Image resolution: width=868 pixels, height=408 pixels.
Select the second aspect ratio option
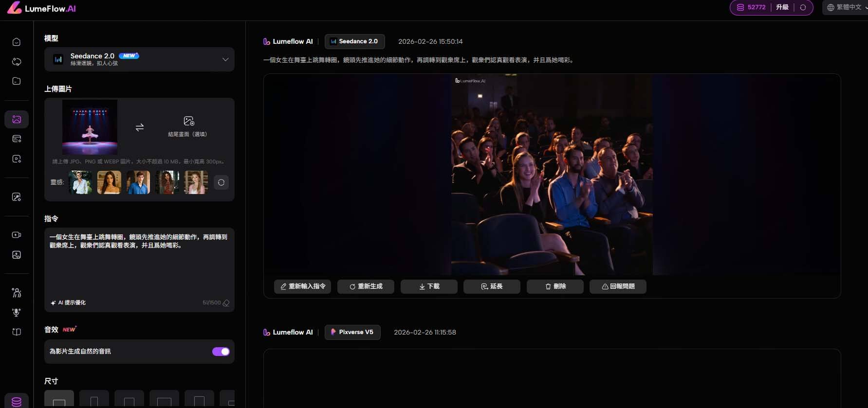tap(94, 399)
